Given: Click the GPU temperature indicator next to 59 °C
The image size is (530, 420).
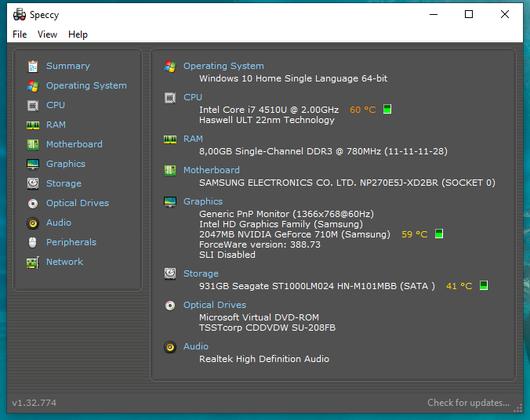Looking at the screenshot, I should [x=439, y=234].
